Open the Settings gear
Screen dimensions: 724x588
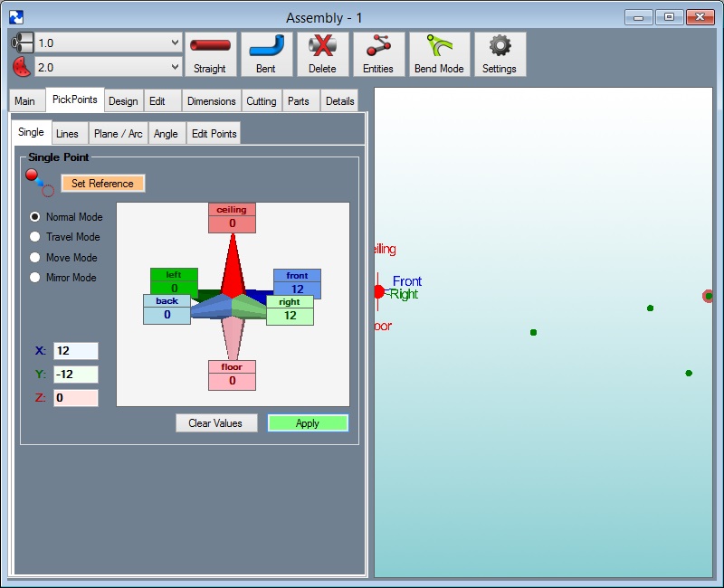click(500, 54)
